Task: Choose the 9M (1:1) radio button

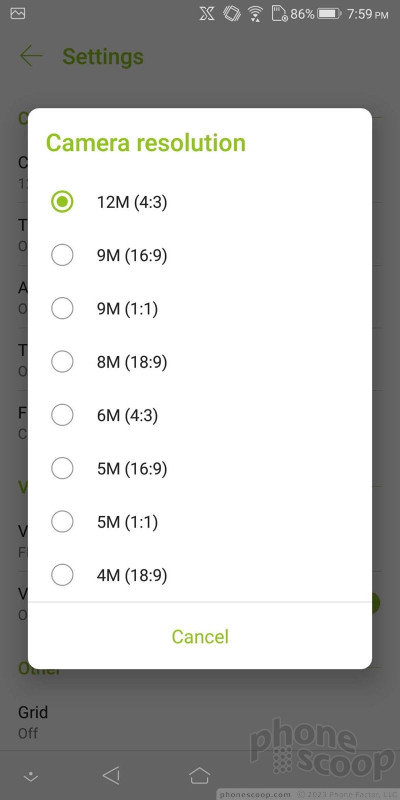Action: 62,309
